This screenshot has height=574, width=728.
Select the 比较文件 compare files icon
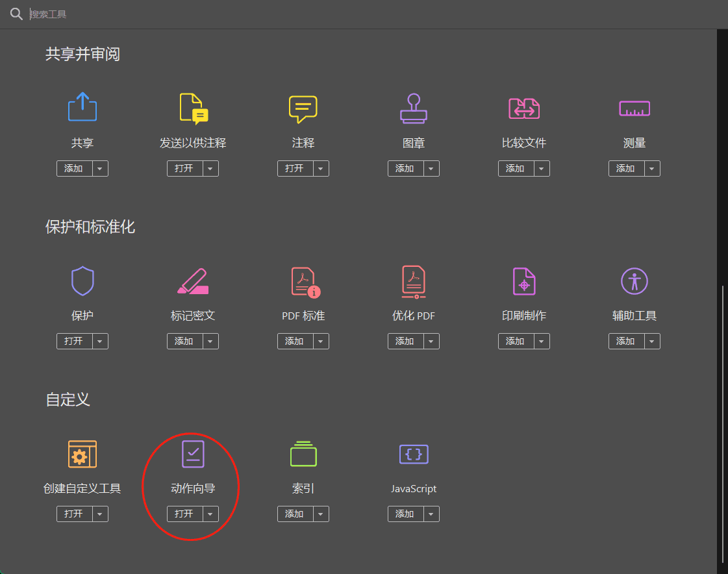tap(524, 108)
